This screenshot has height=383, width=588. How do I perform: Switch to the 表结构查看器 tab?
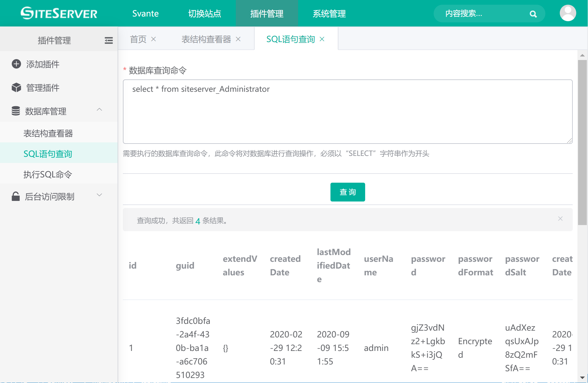point(206,39)
